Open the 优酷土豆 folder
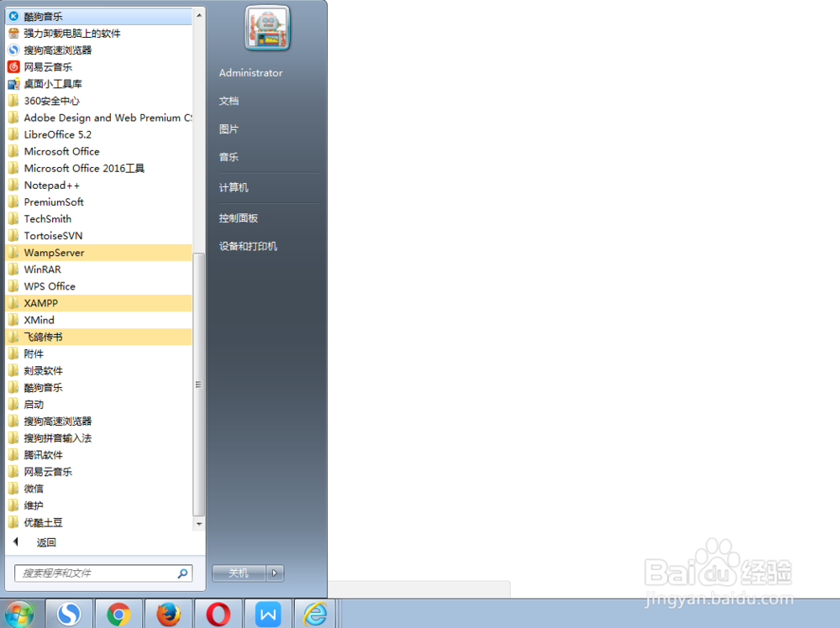The image size is (840, 628). tap(98, 522)
